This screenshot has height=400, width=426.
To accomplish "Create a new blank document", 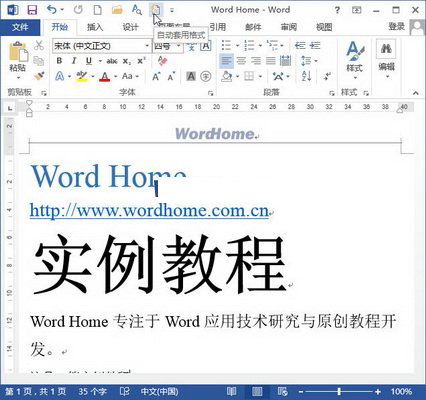I will 97,10.
